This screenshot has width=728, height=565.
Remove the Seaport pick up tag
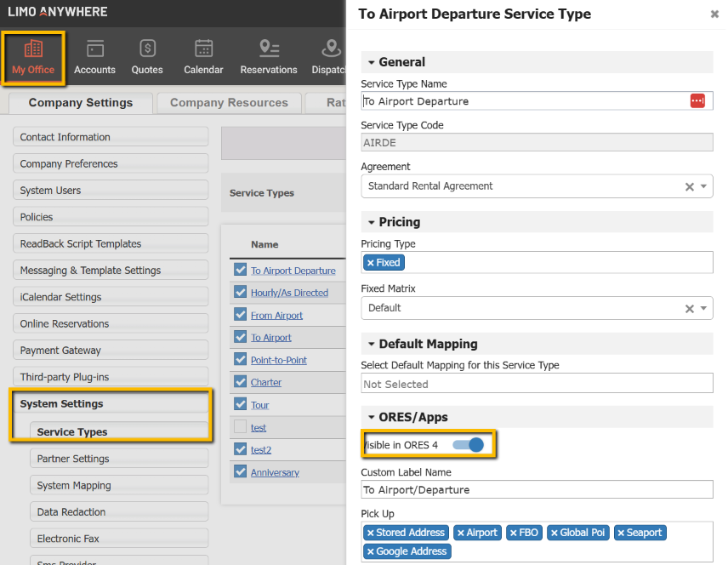(x=621, y=533)
